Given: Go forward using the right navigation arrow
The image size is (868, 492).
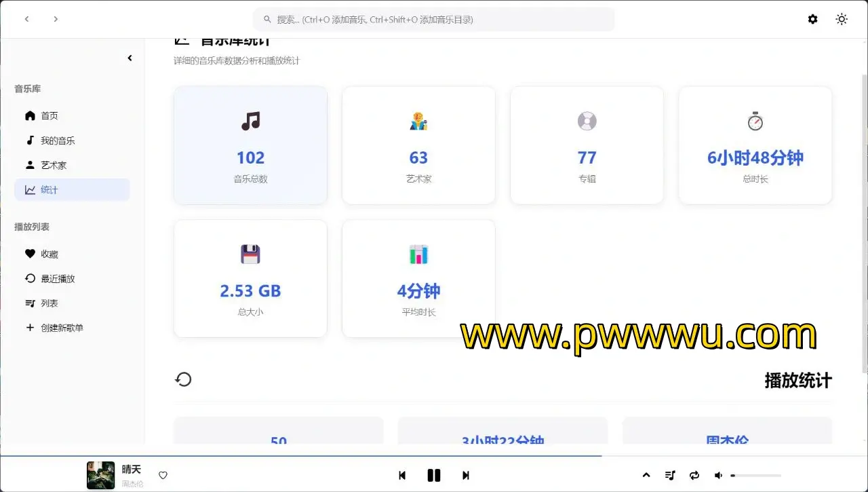Looking at the screenshot, I should pyautogui.click(x=56, y=19).
